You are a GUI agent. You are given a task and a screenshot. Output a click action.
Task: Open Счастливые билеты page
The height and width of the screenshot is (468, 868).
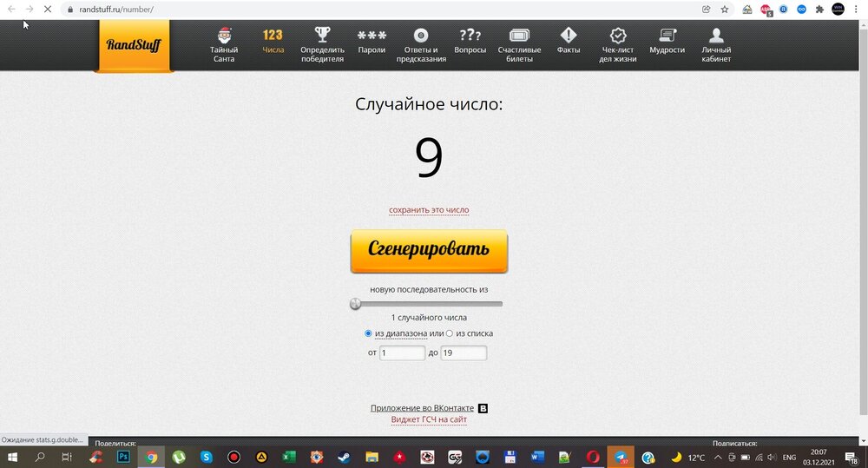[x=519, y=45]
